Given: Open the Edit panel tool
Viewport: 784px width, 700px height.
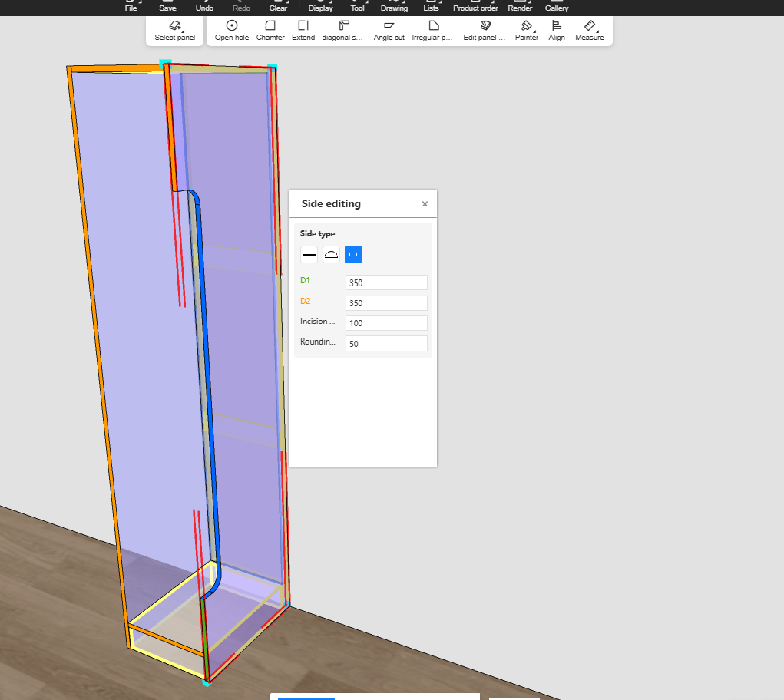Looking at the screenshot, I should 485,31.
